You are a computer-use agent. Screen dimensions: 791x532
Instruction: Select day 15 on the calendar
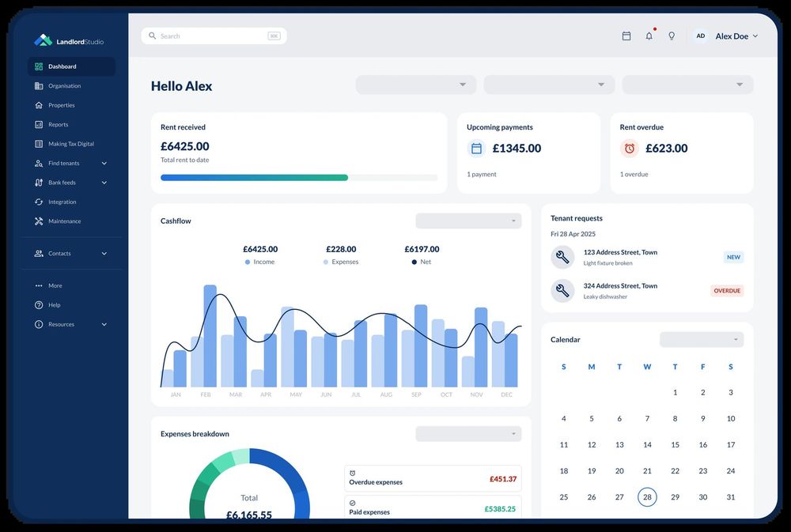[x=675, y=445]
